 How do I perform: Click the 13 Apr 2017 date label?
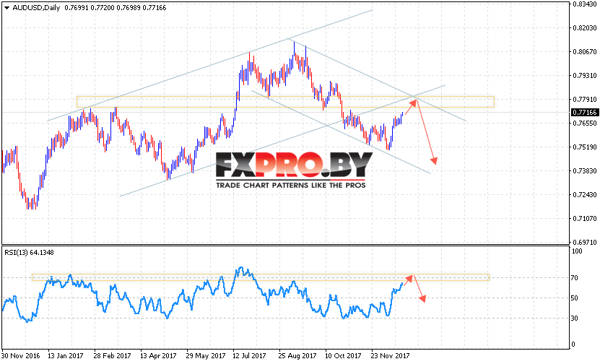158,356
